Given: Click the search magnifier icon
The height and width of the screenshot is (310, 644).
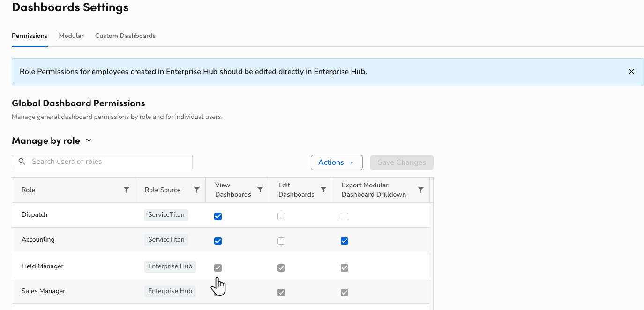Looking at the screenshot, I should coord(22,161).
